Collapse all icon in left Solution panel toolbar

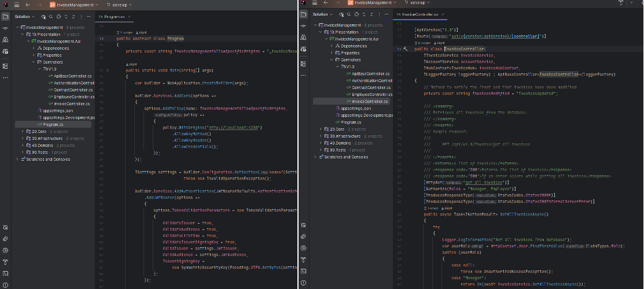[73, 17]
